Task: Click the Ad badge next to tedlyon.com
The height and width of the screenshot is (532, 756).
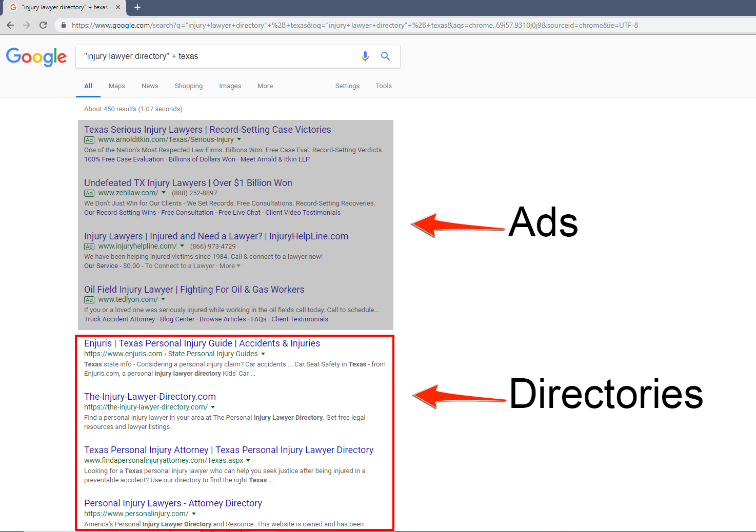Action: pyautogui.click(x=89, y=299)
